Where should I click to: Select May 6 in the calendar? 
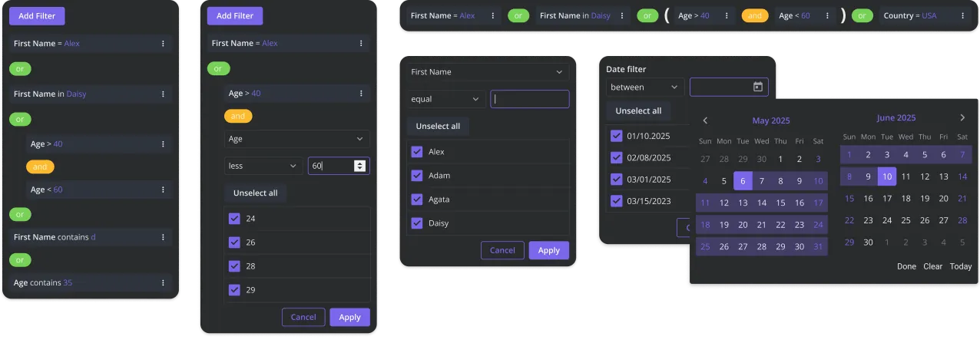[743, 181]
